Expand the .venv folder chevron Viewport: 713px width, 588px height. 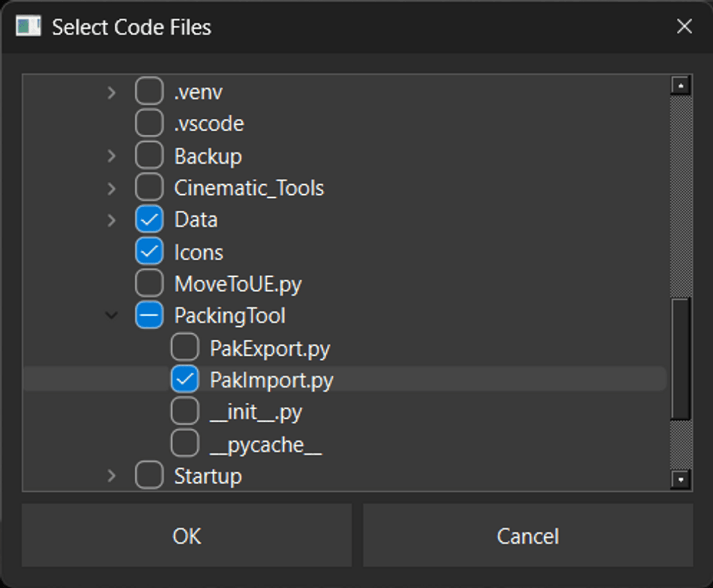tap(111, 92)
